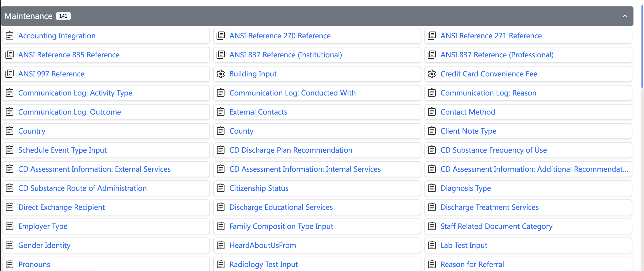644x271 pixels.
Task: Click clipboard icon beside CD Discharge Plan Recommendation
Action: click(221, 150)
